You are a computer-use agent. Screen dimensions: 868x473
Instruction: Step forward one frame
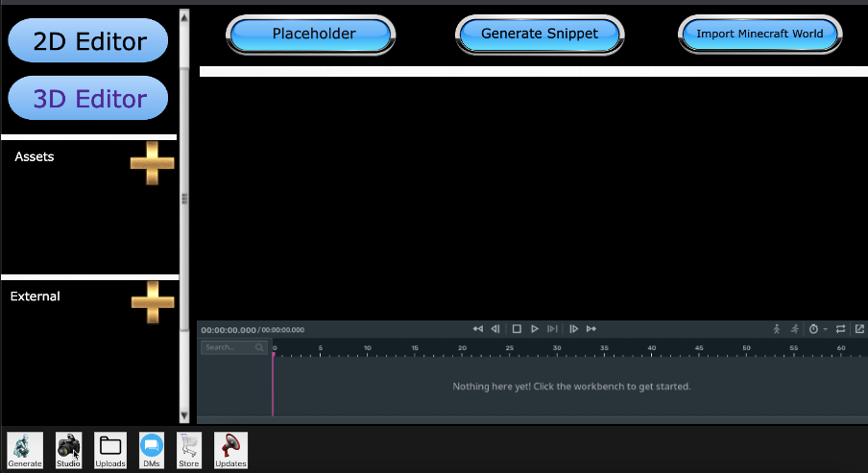[x=573, y=329]
